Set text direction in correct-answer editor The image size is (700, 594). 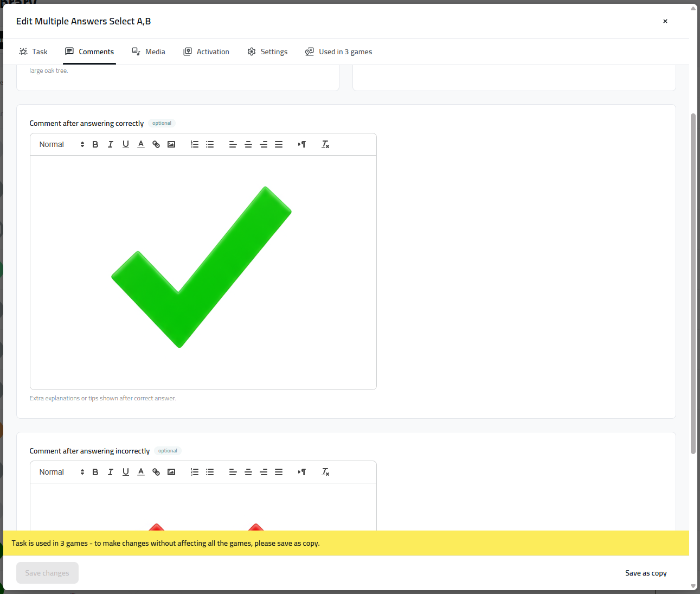tap(302, 144)
